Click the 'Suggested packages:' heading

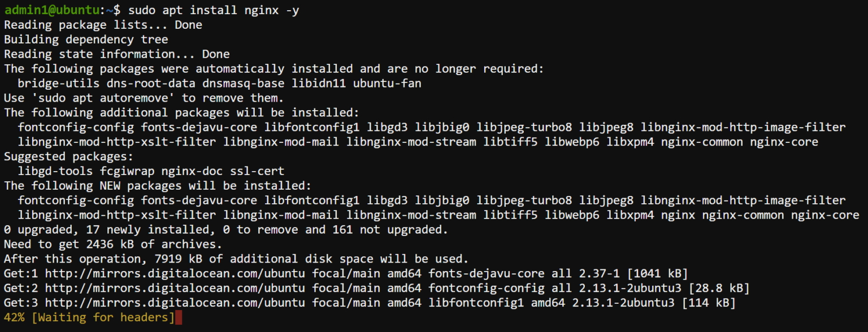pos(68,157)
